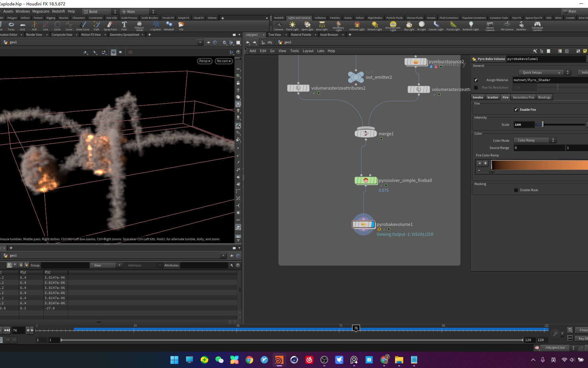Select the pyrosolver_simple_fireball node

pyautogui.click(x=366, y=181)
